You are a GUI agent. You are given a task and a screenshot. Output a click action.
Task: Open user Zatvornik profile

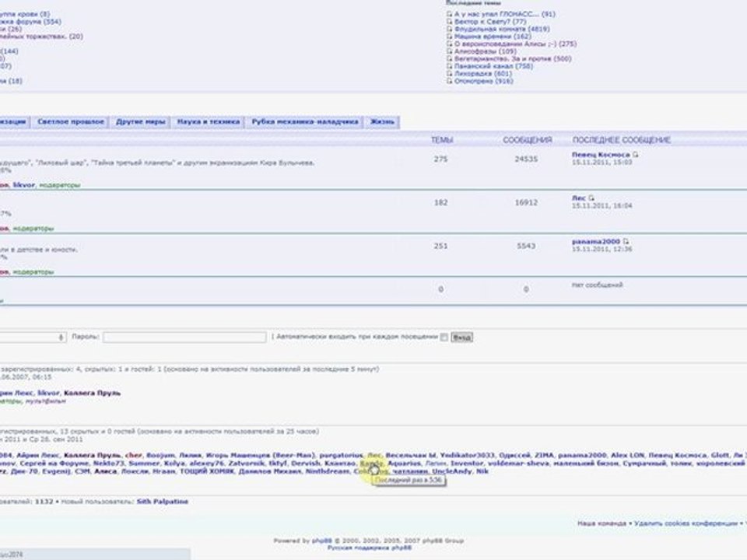coord(247,464)
